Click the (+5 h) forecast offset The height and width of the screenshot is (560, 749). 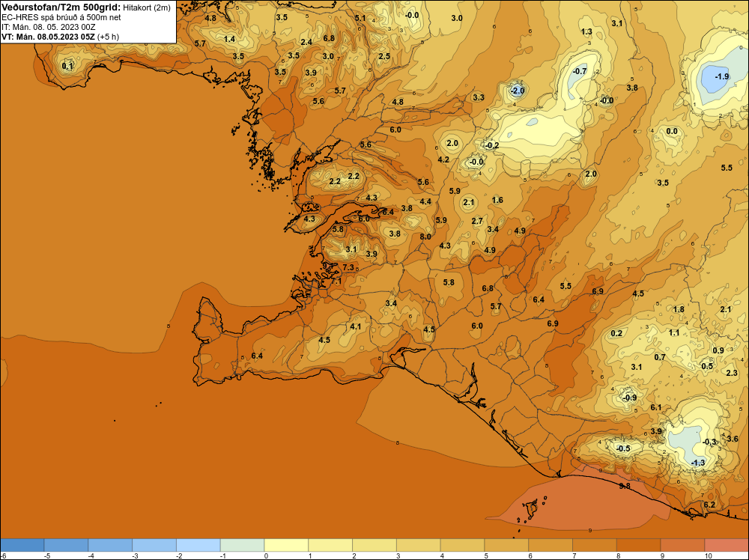pos(108,37)
